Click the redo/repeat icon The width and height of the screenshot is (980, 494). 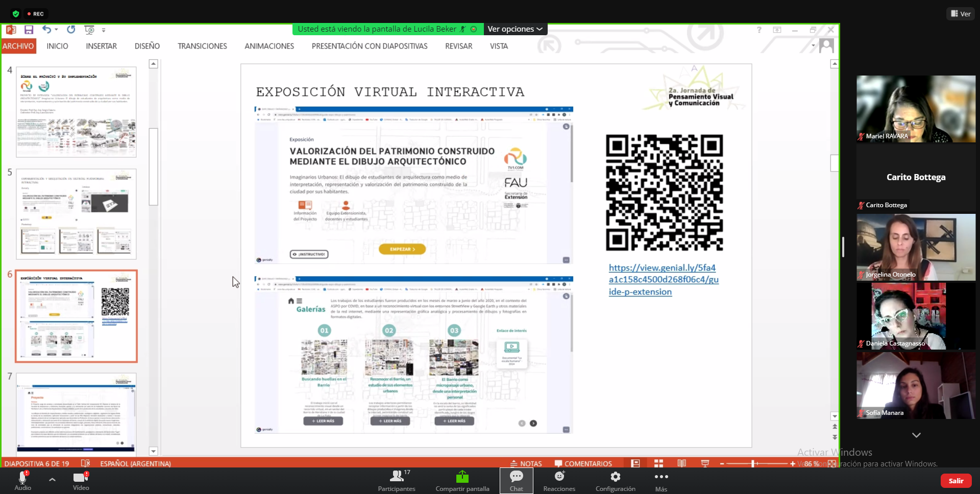[71, 30]
